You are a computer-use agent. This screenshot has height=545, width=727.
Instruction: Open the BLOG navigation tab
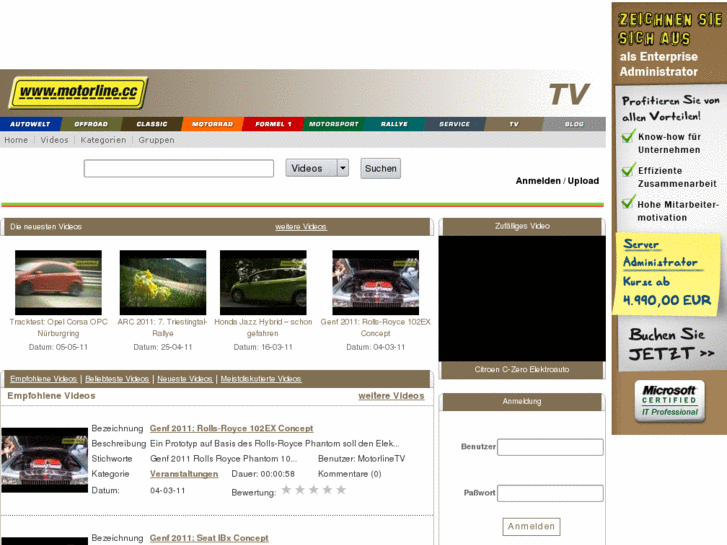[x=574, y=124]
